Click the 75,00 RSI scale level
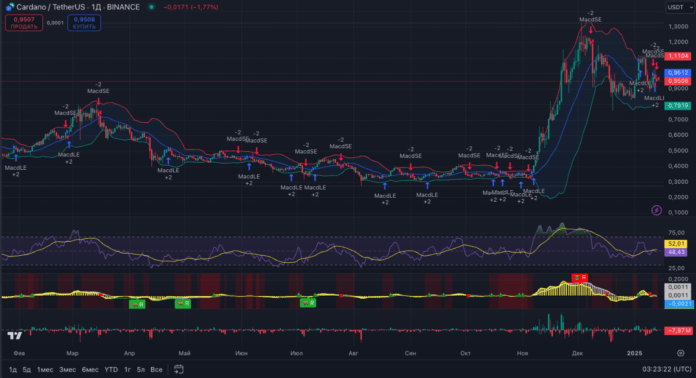Screen dimensions: 696x378 pyautogui.click(x=676, y=232)
